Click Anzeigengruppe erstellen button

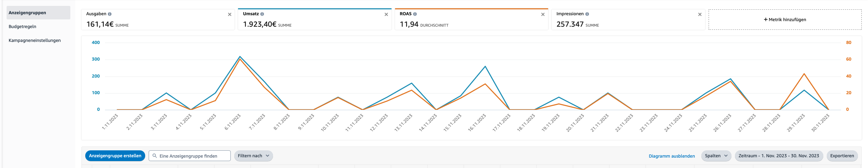[x=115, y=156]
